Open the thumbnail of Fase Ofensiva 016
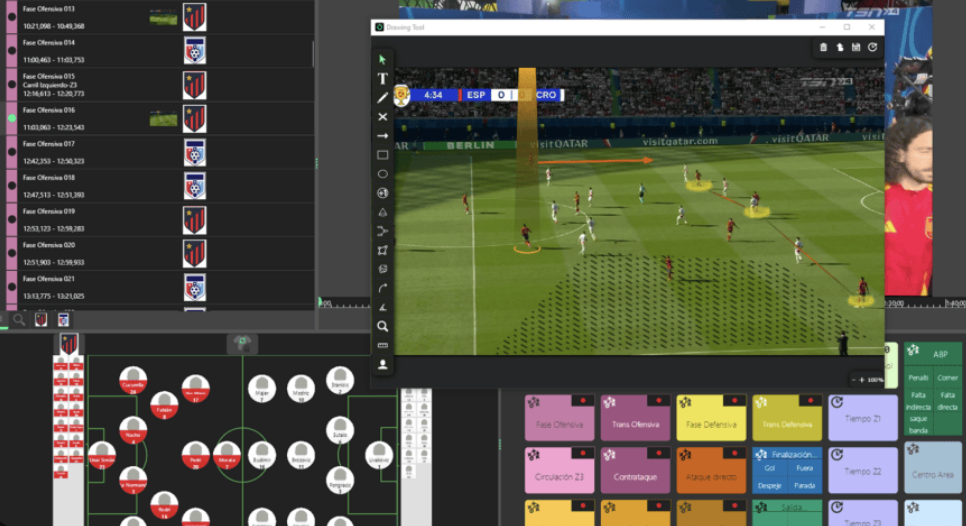 tap(163, 118)
